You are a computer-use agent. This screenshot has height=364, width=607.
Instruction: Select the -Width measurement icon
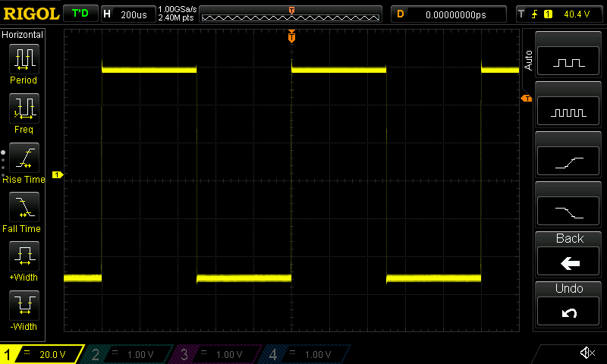click(24, 305)
